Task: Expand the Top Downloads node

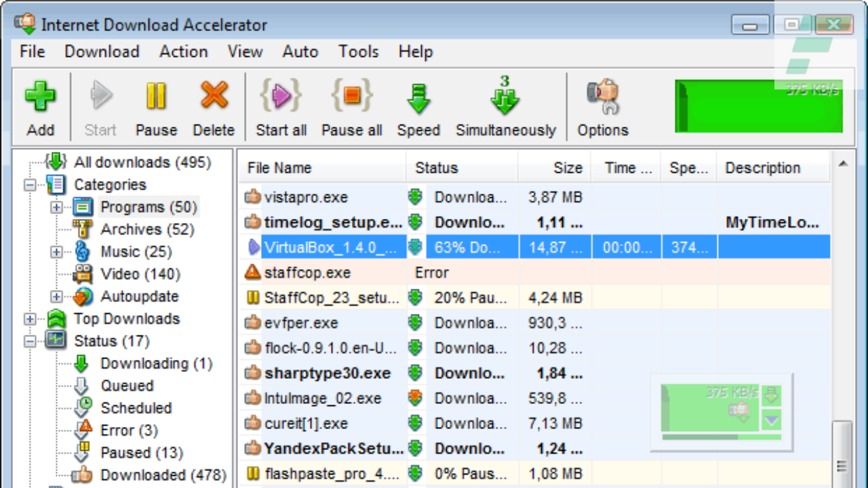Action: 30,319
